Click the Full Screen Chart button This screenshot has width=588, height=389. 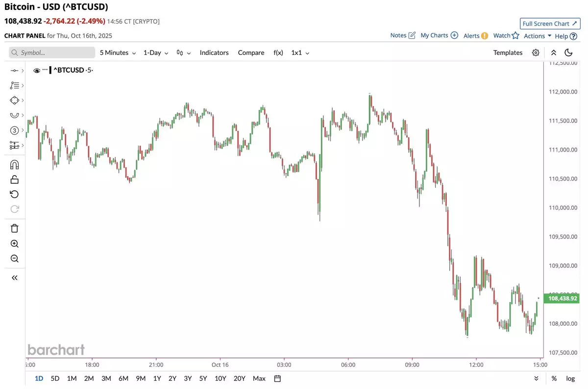point(549,24)
